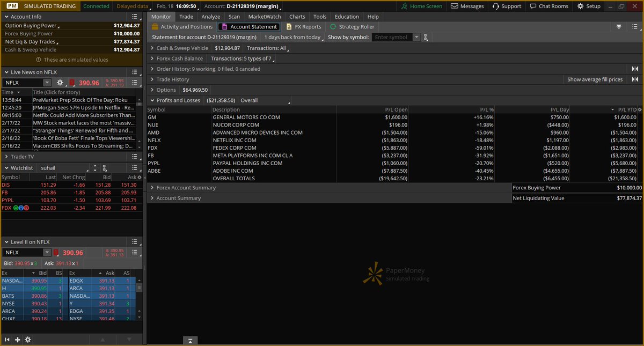Image resolution: width=644 pixels, height=346 pixels.
Task: Expand the Options section
Action: click(x=152, y=90)
